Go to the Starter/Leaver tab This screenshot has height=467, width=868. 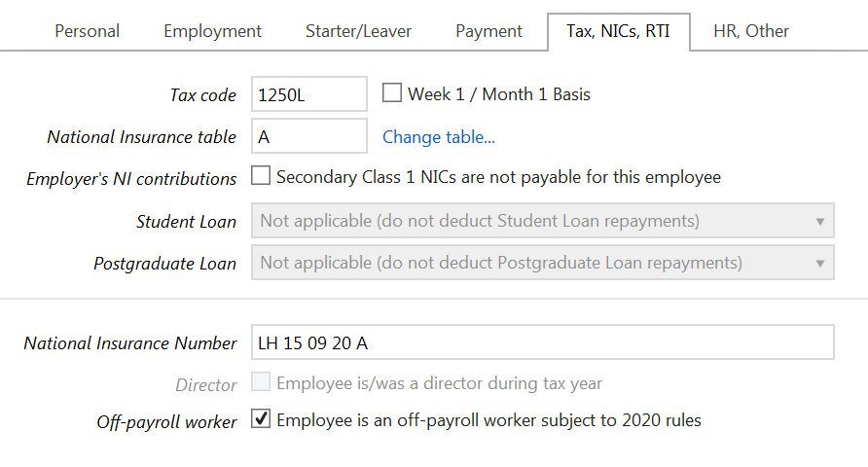[358, 31]
